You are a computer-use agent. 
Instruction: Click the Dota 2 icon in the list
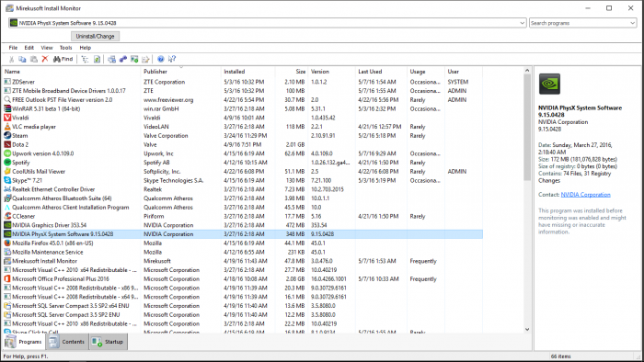[x=7, y=145]
